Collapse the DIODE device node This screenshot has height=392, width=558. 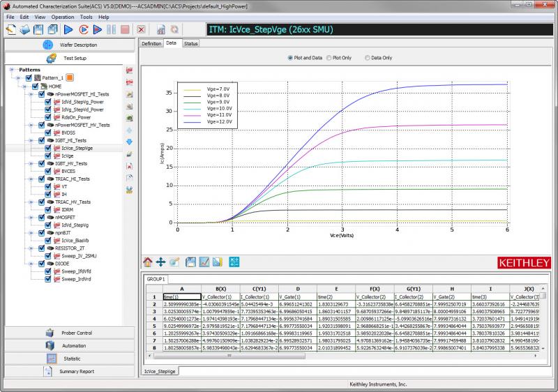[x=31, y=264]
